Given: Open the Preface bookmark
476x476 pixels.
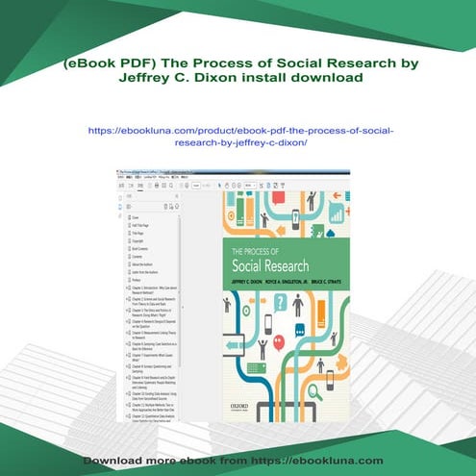Looking at the screenshot, I should pos(137,280).
